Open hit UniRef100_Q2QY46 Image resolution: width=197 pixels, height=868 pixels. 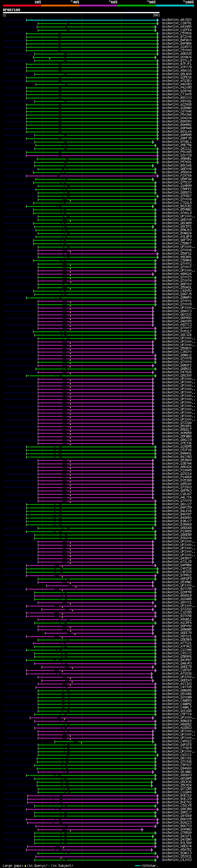point(177,91)
